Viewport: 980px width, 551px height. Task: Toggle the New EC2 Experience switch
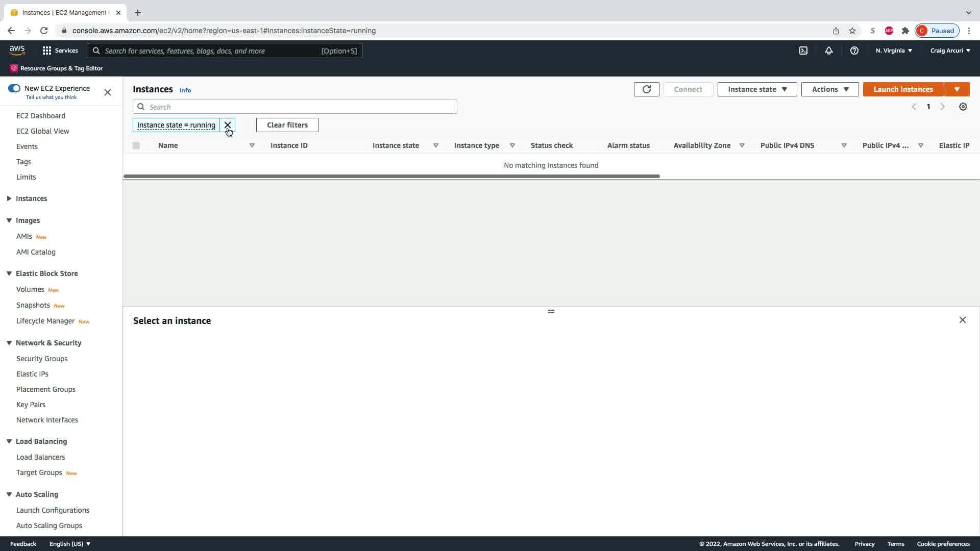click(x=14, y=88)
